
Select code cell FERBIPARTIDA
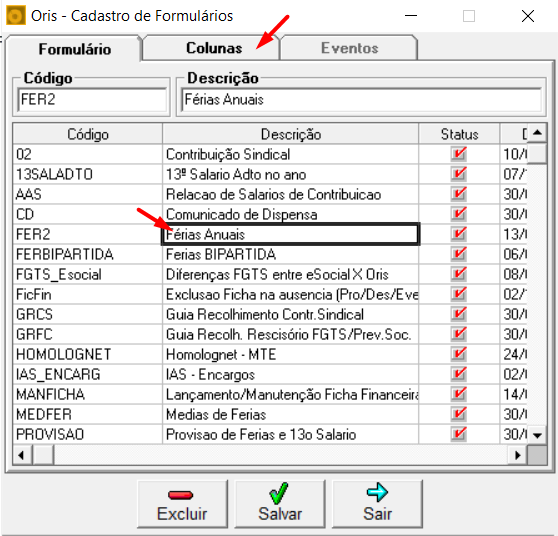pos(88,254)
